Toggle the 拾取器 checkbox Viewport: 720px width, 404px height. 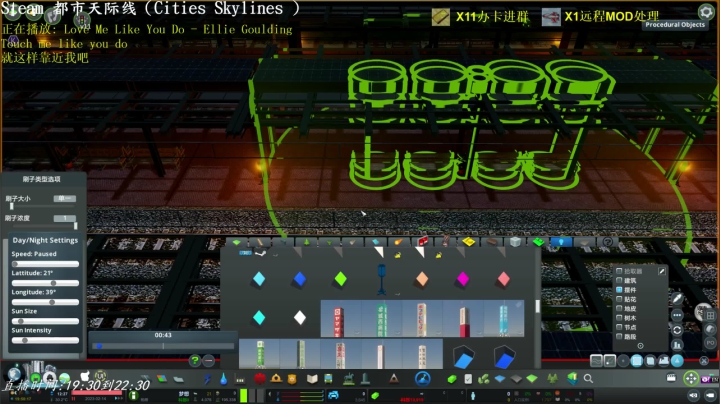pos(619,271)
